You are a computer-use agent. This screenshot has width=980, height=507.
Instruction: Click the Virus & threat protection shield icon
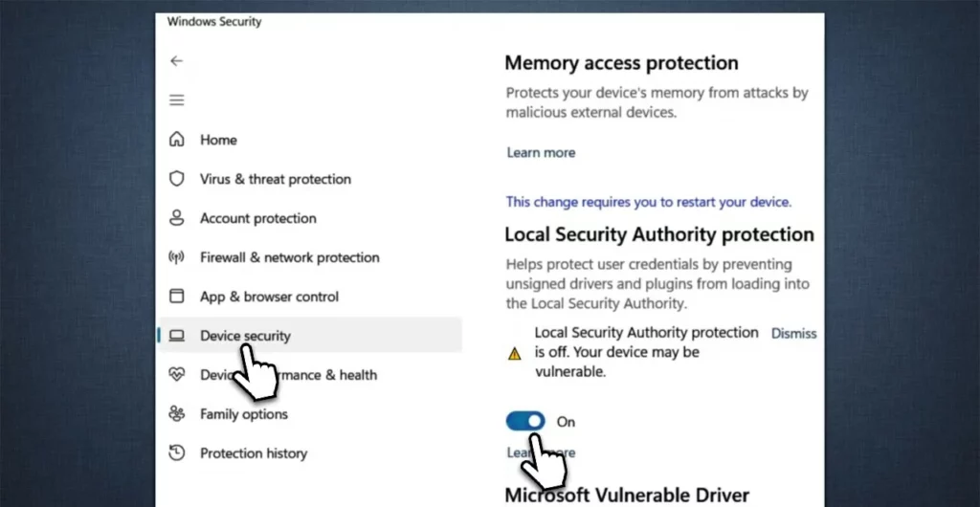(176, 179)
